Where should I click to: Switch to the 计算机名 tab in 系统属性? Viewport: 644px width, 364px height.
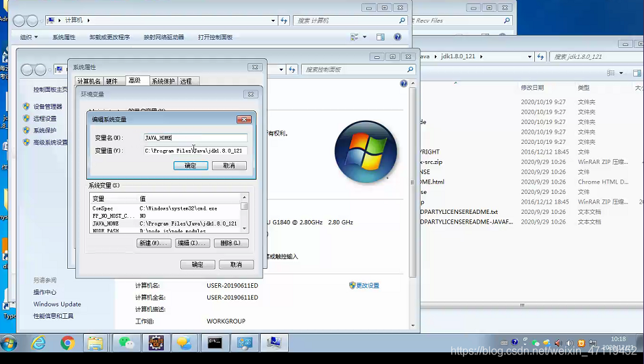tap(89, 82)
